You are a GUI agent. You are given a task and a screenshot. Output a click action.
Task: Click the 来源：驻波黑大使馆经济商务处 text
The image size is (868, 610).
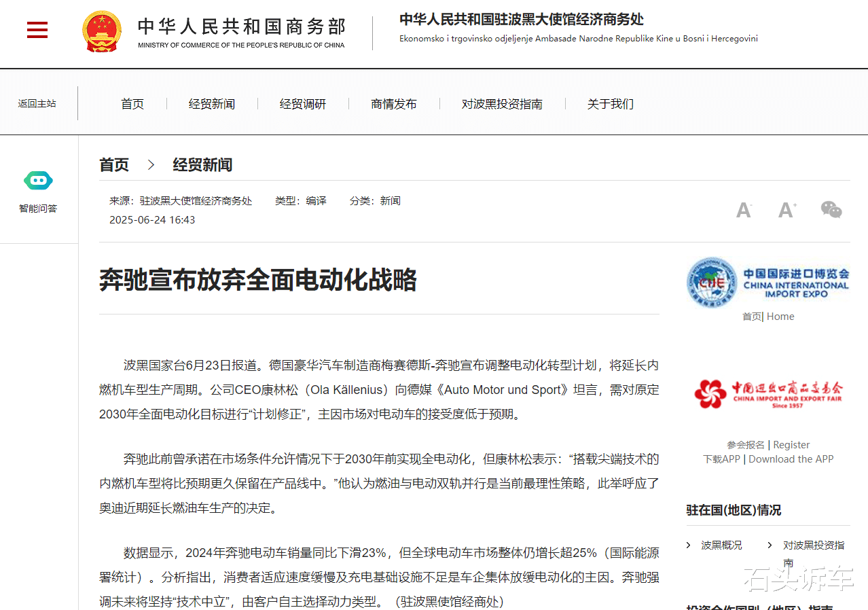pos(181,201)
